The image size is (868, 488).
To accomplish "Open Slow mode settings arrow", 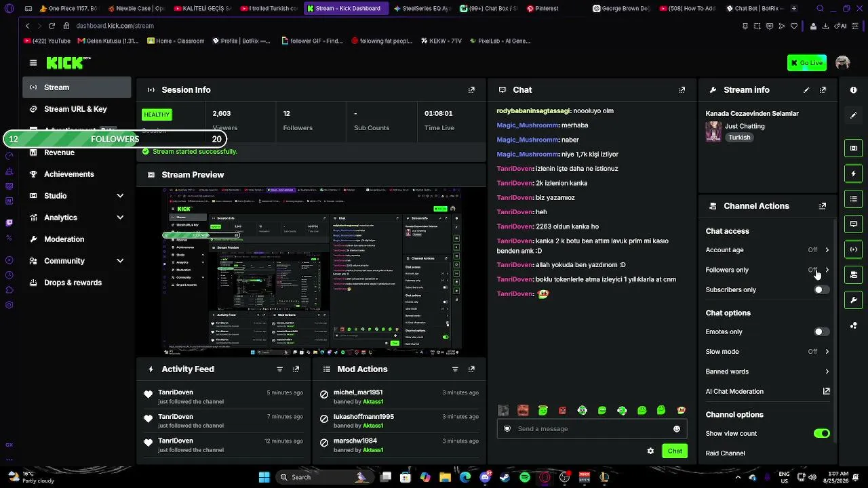I will [827, 352].
